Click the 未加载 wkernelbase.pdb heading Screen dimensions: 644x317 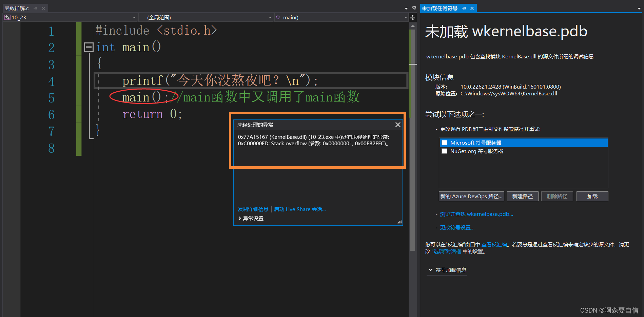[x=506, y=31]
